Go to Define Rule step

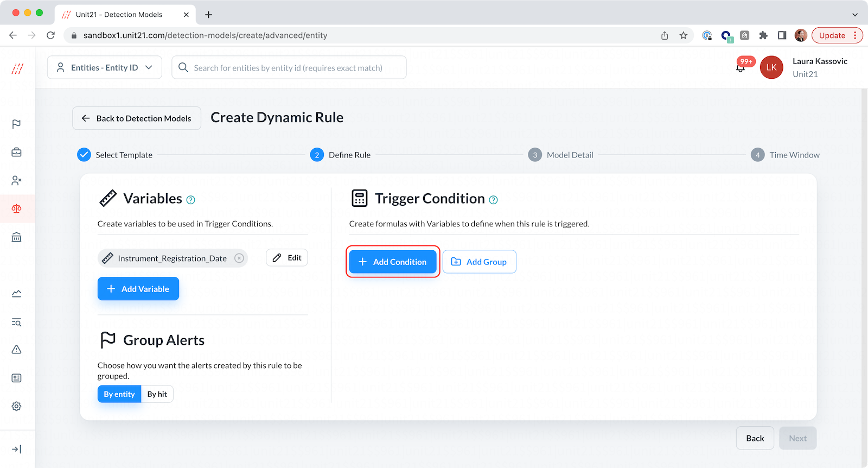click(x=341, y=155)
